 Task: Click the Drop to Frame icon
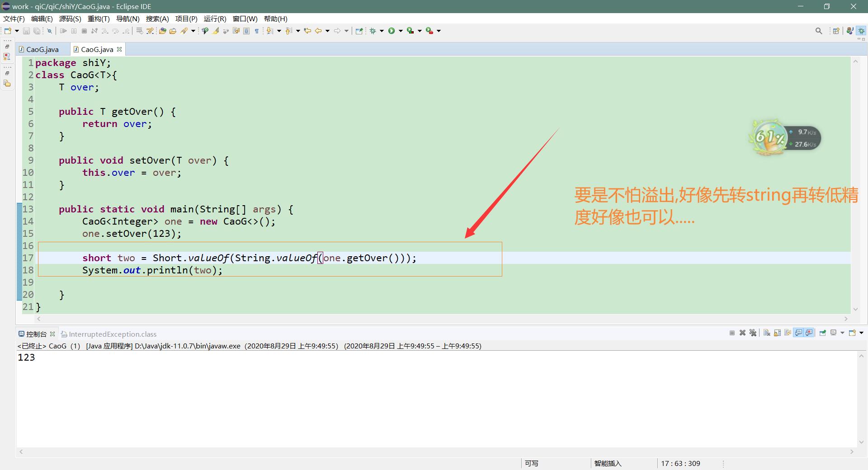point(139,31)
